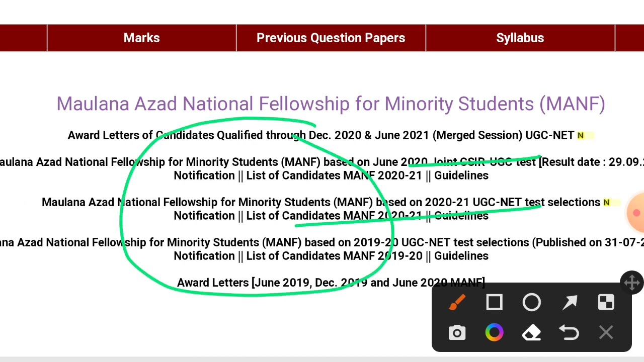Select the eraser tool
The height and width of the screenshot is (362, 644).
[532, 333]
